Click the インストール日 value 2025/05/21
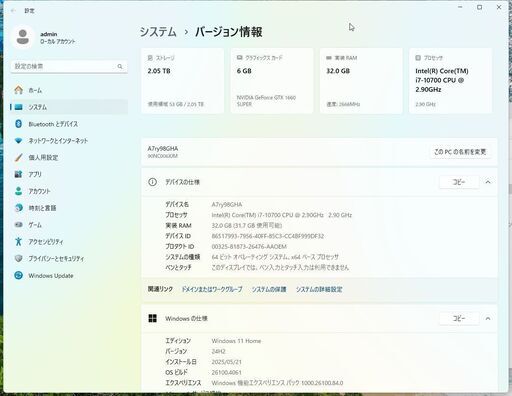512x396 pixels. 227,362
